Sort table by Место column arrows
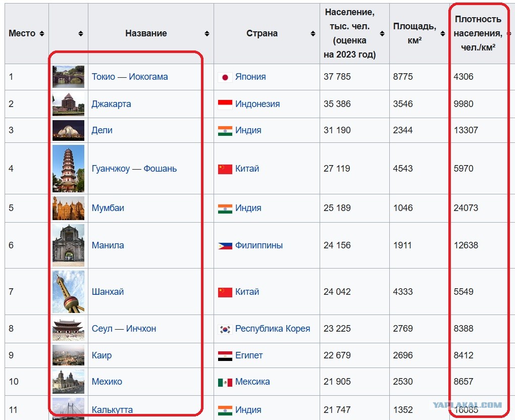515x420 pixels. [x=42, y=33]
